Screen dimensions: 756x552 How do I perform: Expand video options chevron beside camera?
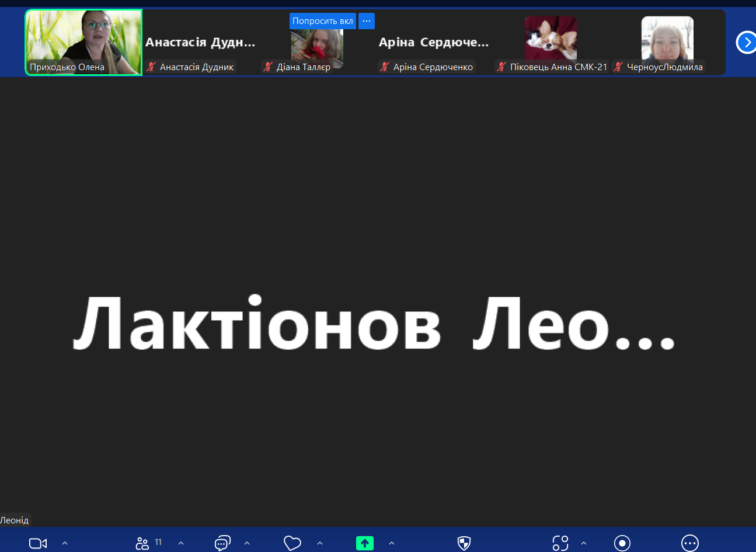(x=65, y=543)
